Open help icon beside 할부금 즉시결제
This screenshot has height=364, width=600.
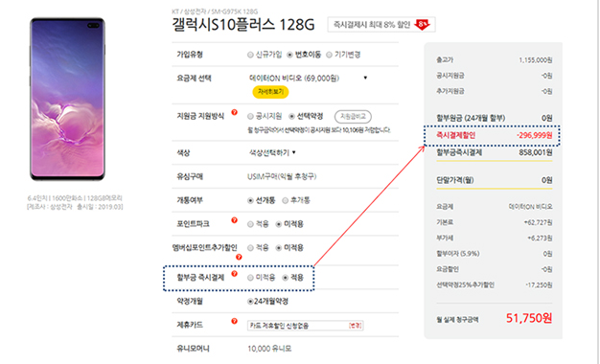(234, 274)
